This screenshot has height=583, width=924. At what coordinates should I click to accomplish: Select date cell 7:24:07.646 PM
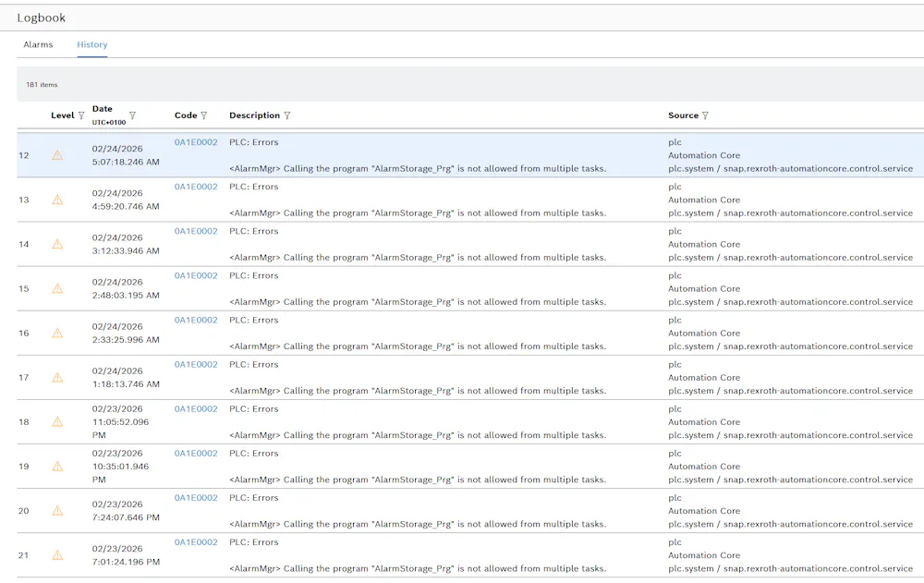coord(126,511)
